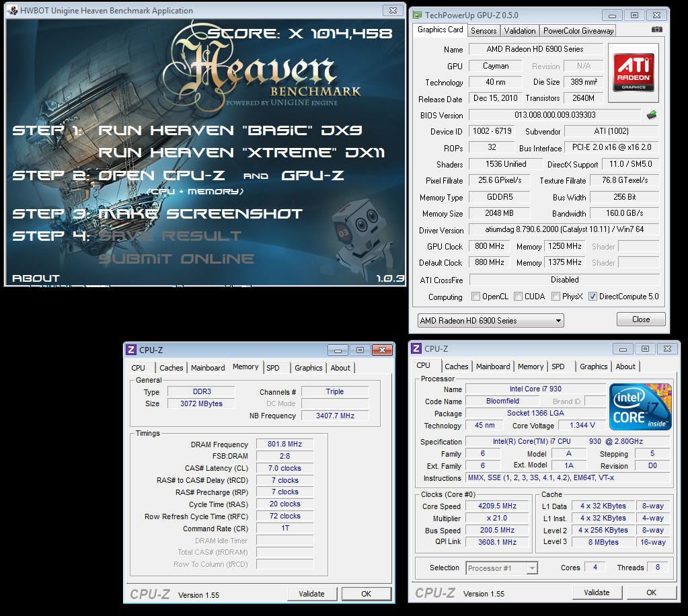Open About tab in CPU-Z Memory window
This screenshot has height=616, width=688.
click(340, 368)
